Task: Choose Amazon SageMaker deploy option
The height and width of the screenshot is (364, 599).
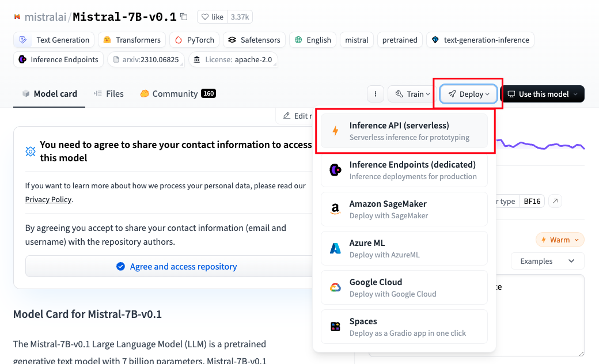Action: tap(404, 209)
